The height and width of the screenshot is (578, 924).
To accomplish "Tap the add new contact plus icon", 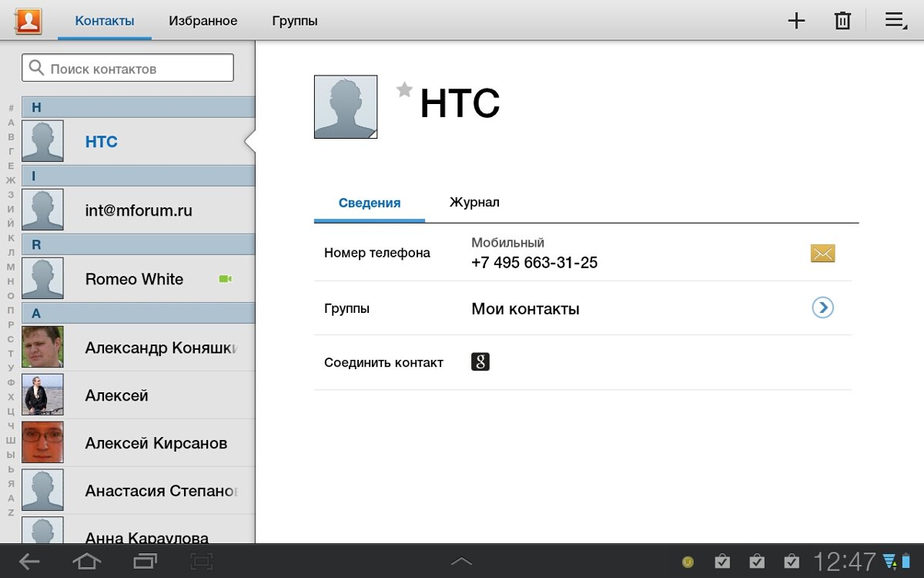I will click(x=796, y=21).
